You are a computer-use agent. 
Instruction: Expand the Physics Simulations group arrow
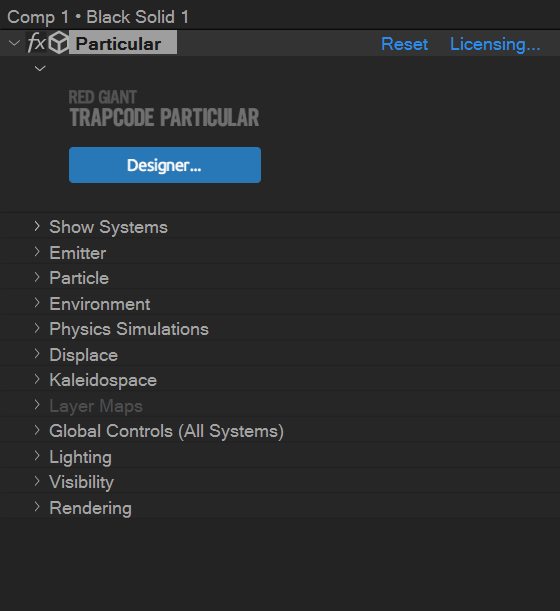tap(37, 328)
